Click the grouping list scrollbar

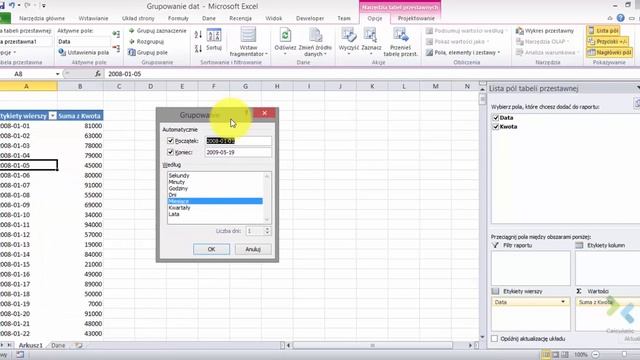(x=267, y=198)
